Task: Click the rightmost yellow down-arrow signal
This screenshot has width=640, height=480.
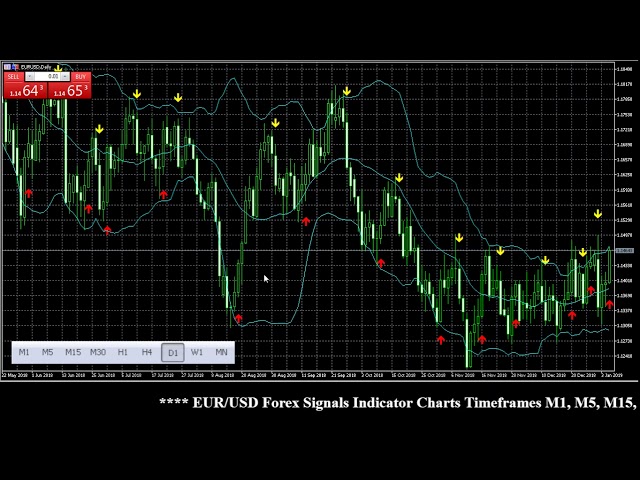Action: tap(598, 214)
